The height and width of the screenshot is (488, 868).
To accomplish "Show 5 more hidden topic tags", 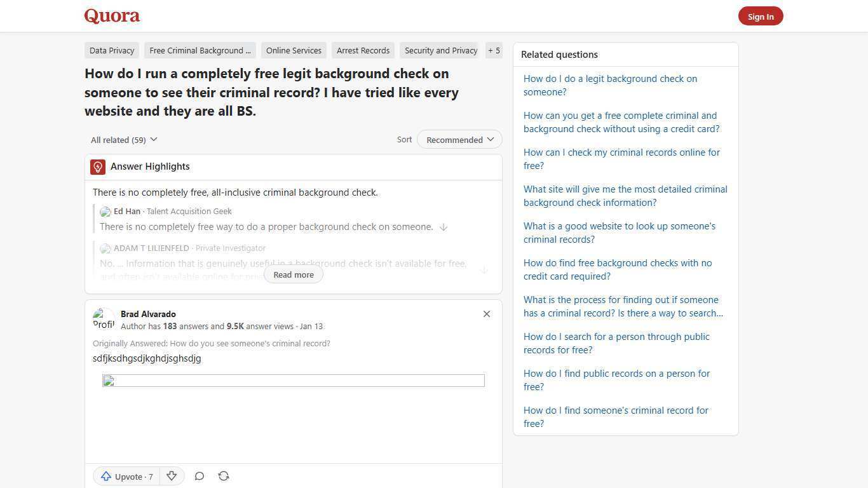I will [494, 50].
